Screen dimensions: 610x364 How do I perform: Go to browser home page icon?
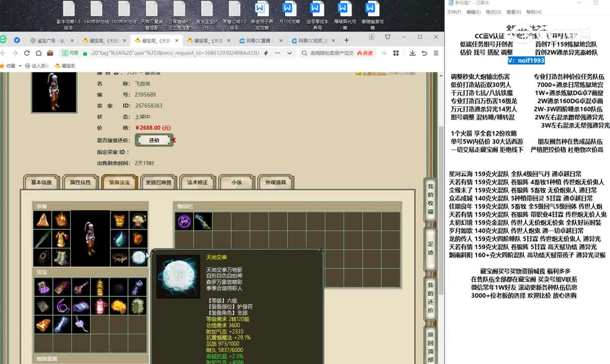[38, 53]
